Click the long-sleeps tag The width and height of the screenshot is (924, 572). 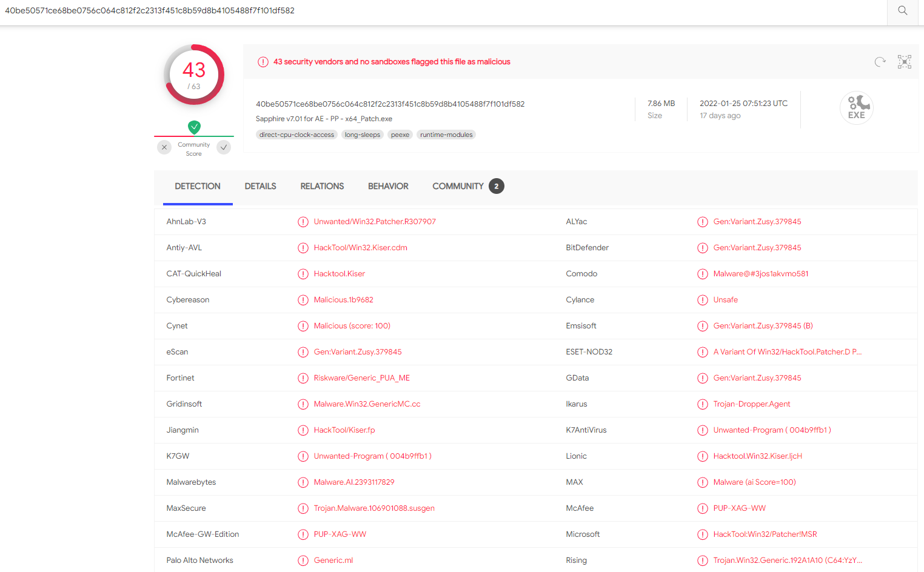[362, 135]
